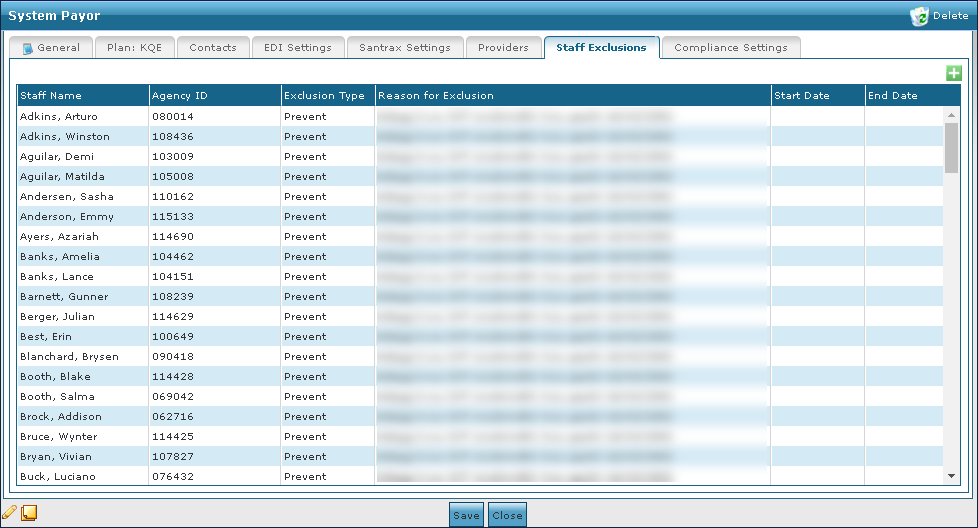Open the Compliance Settings tab
The width and height of the screenshot is (978, 528).
(x=731, y=48)
